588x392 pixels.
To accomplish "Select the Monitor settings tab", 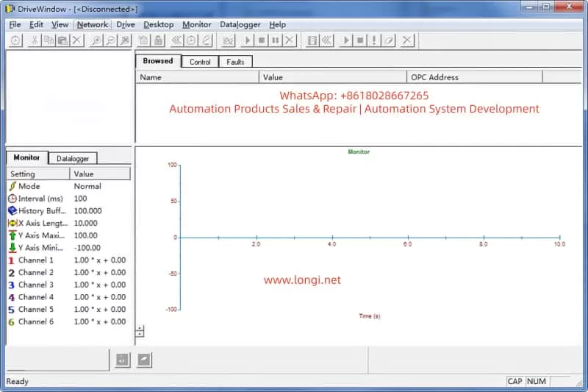I will [x=26, y=157].
